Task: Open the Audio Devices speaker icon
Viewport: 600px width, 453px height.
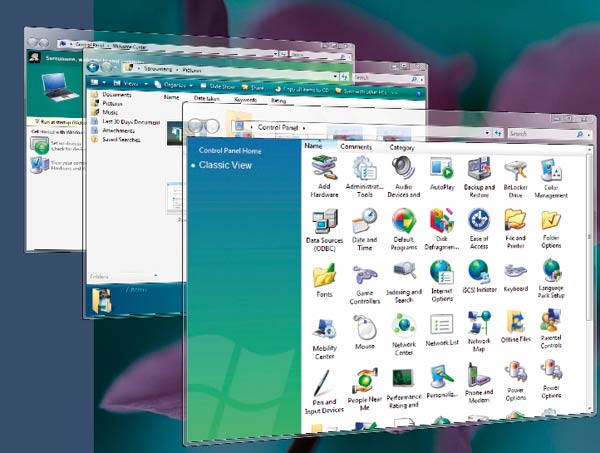Action: pos(403,168)
